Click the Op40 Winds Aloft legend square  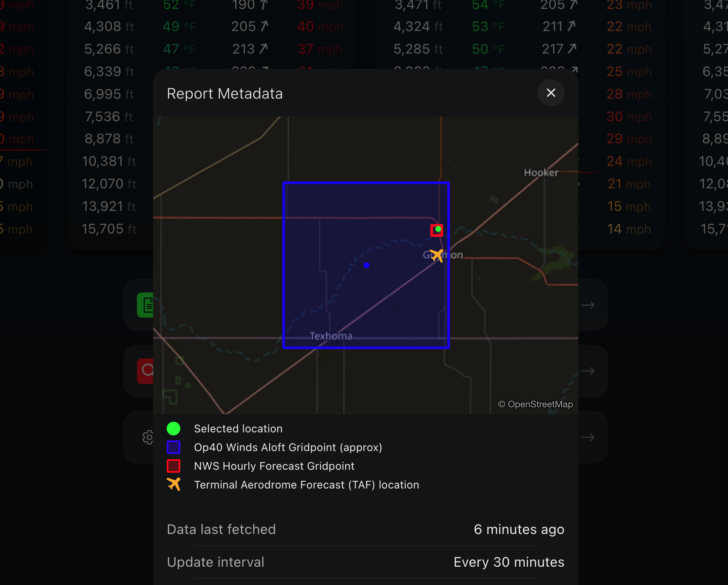coord(173,447)
